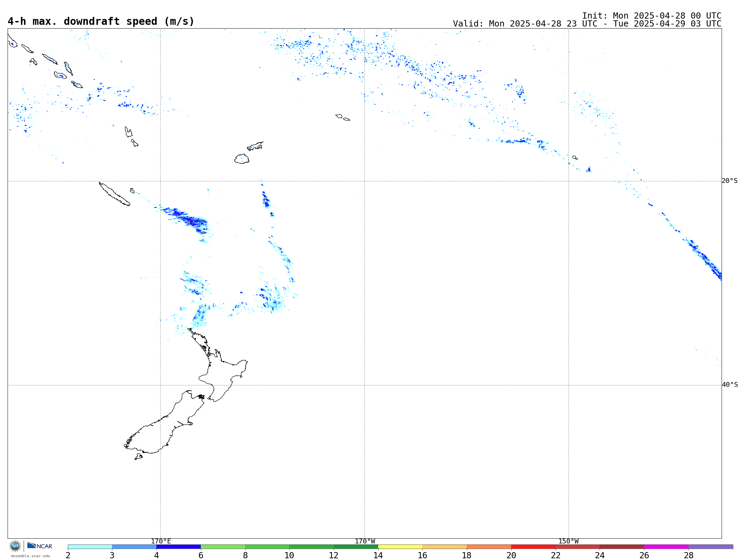Click the NSF logo icon
744x560 pixels.
[15, 546]
